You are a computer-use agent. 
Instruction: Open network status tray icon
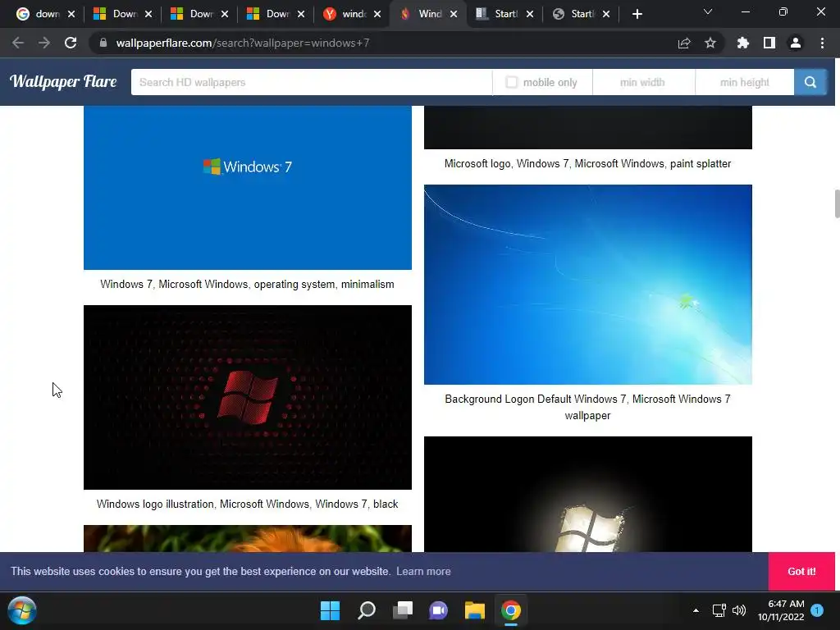pos(719,610)
